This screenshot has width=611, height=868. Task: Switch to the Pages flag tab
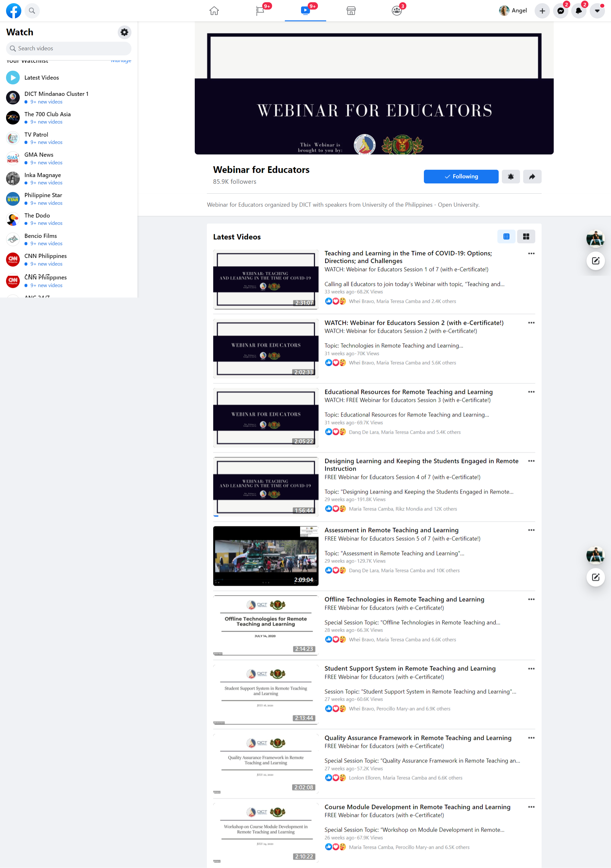(x=260, y=11)
